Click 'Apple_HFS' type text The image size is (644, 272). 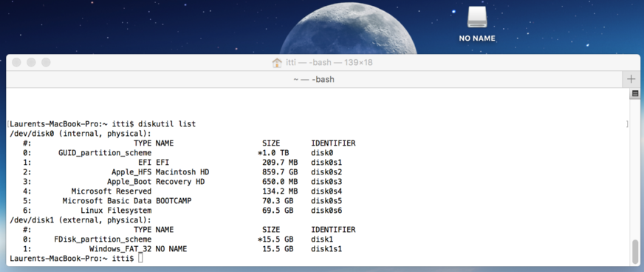coord(131,172)
